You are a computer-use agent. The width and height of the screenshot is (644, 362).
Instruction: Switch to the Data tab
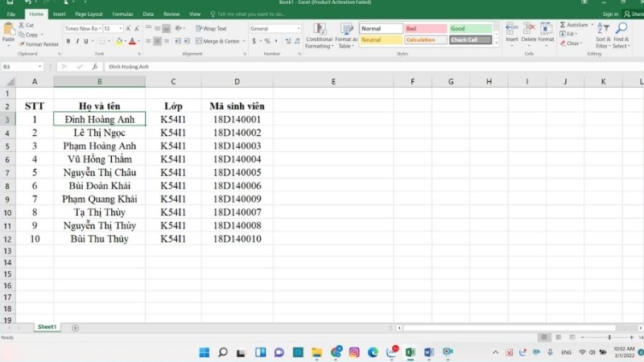click(148, 14)
